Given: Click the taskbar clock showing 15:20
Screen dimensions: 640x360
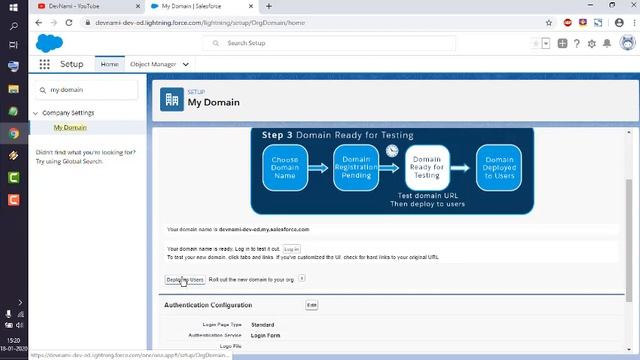Looking at the screenshot, I should (x=13, y=340).
